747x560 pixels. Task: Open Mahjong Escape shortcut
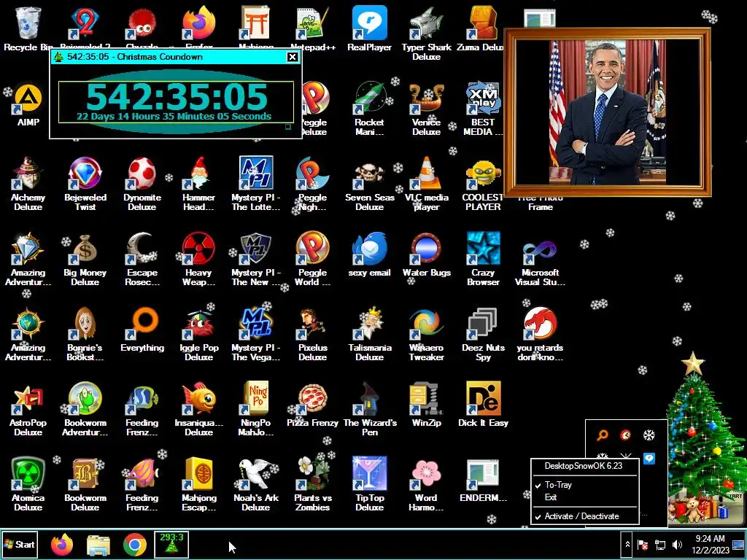[x=198, y=484]
